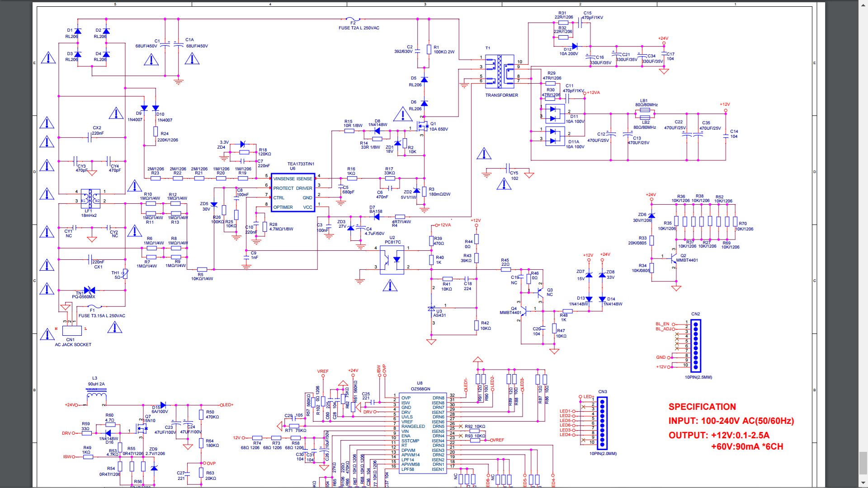Click the ZD4 zener label
Image resolution: width=868 pixels, height=488 pixels.
(x=221, y=147)
